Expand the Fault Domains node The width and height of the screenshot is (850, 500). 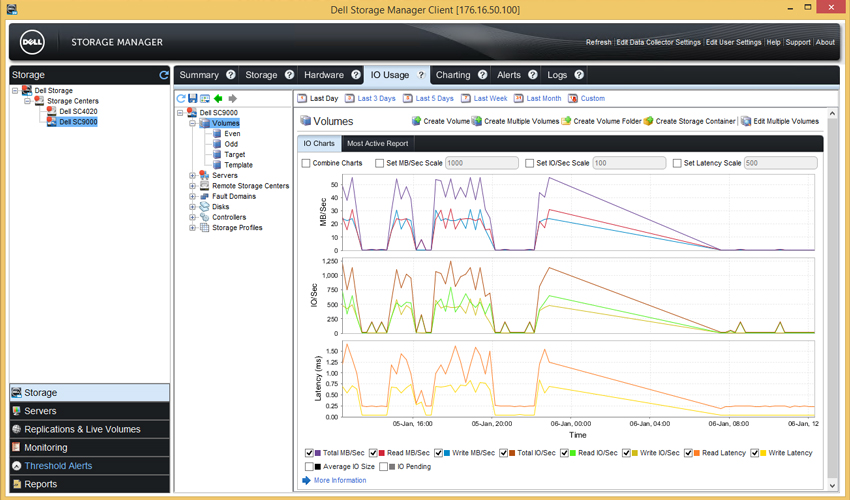pos(192,196)
